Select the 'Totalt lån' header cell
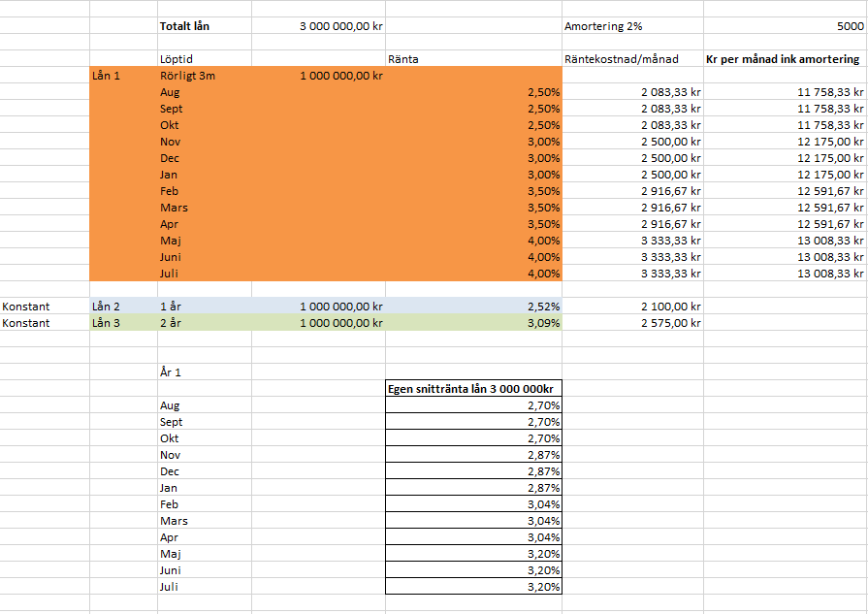Viewport: 868px width, 614px height. [x=184, y=26]
